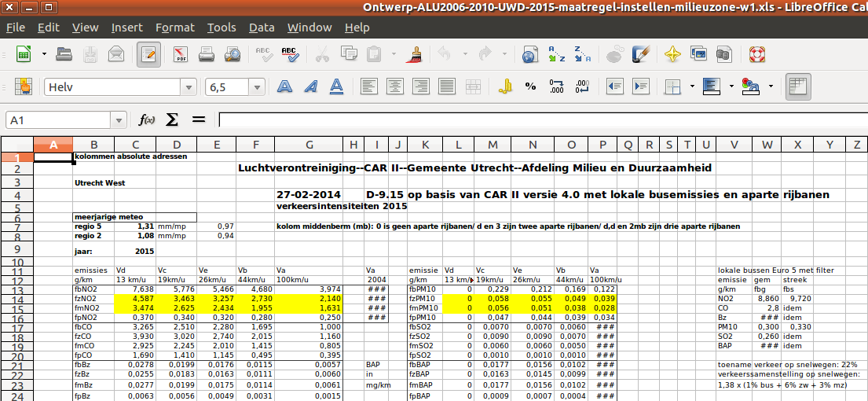Expand the New document dropdown arrow
Viewport: 868px width, 401px height.
point(44,54)
